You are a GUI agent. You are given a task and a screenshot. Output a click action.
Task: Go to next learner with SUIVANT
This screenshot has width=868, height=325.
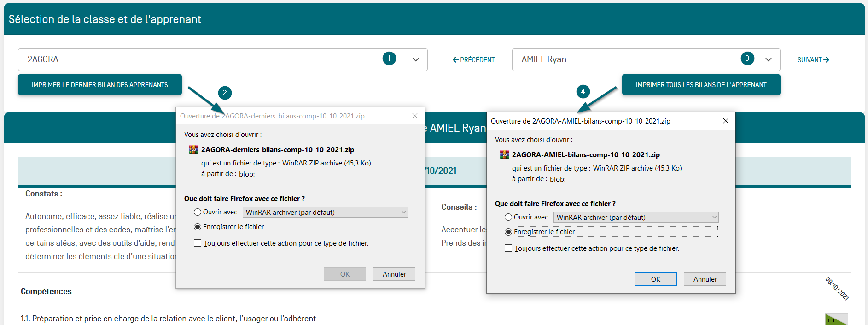[x=813, y=60]
